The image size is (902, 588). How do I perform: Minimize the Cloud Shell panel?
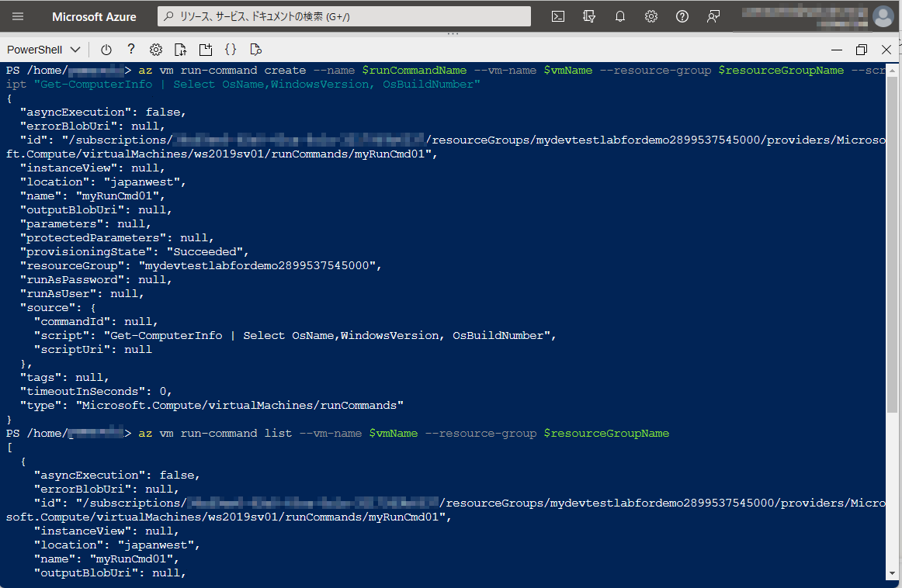836,49
